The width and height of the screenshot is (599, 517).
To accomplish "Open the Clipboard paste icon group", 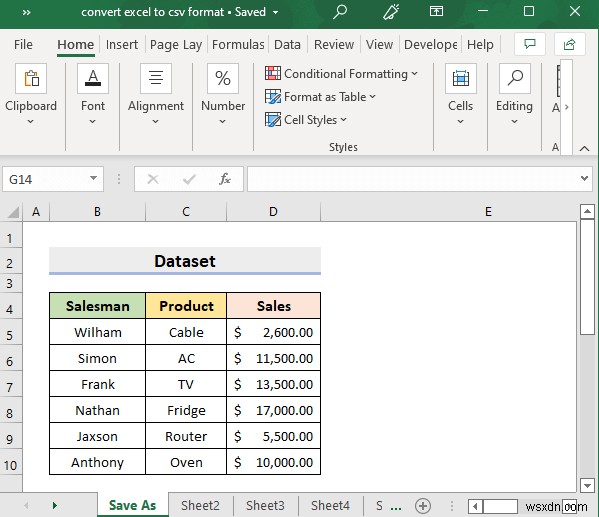I will point(31,78).
